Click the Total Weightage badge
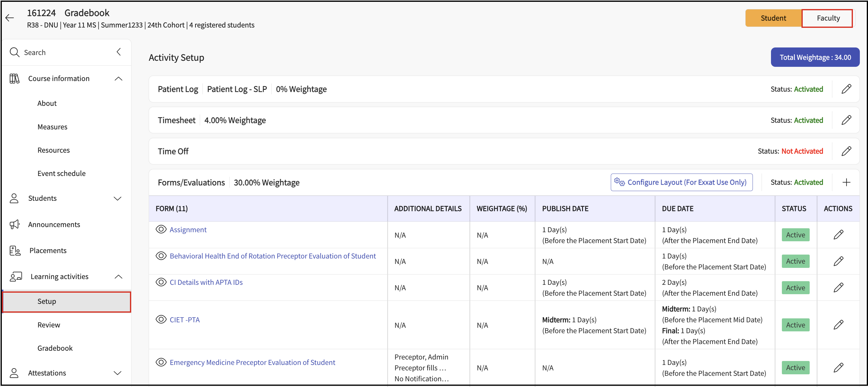The height and width of the screenshot is (387, 868). (x=815, y=57)
